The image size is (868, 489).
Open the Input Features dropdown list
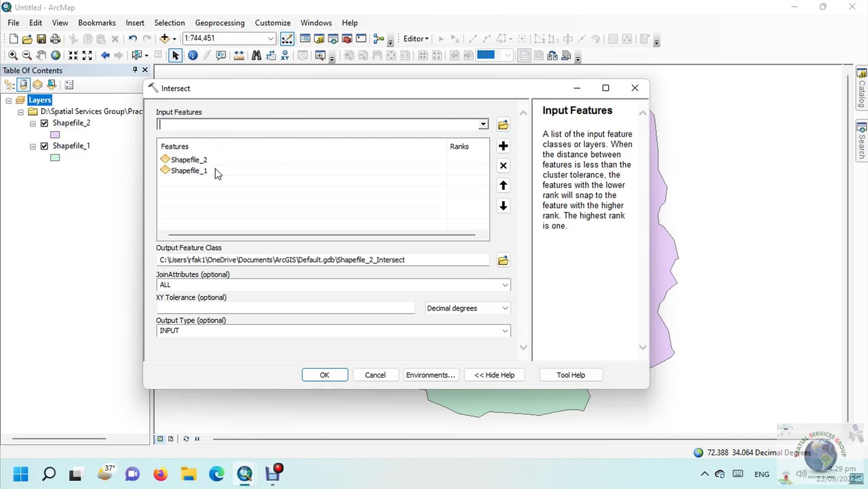(483, 124)
